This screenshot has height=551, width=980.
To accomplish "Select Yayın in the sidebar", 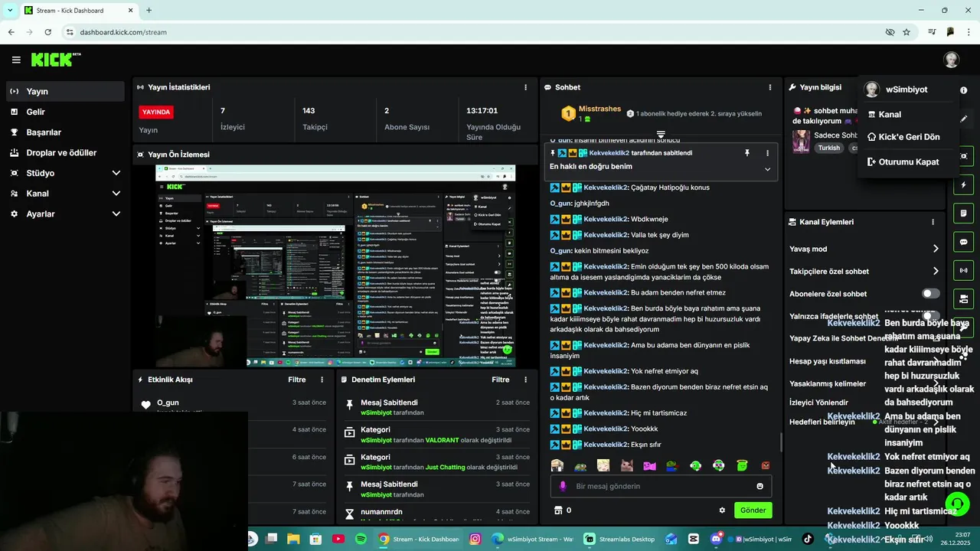I will 64,91.
